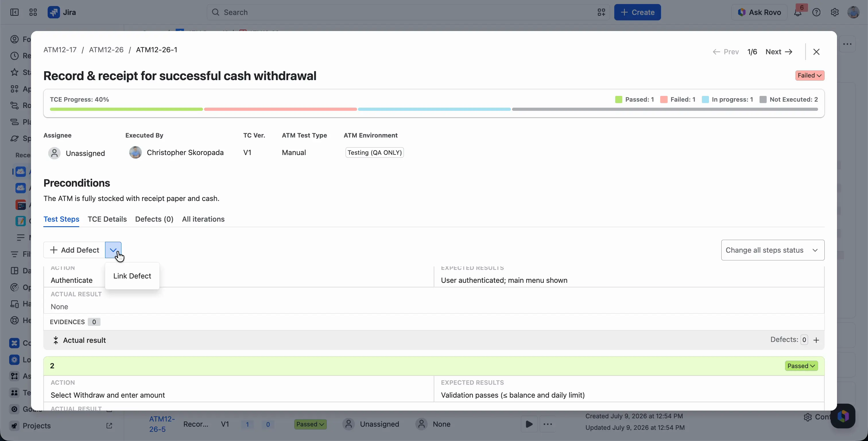Open Passed status dropdown in ATM12-26-5 row
The width and height of the screenshot is (868, 441).
point(310,424)
